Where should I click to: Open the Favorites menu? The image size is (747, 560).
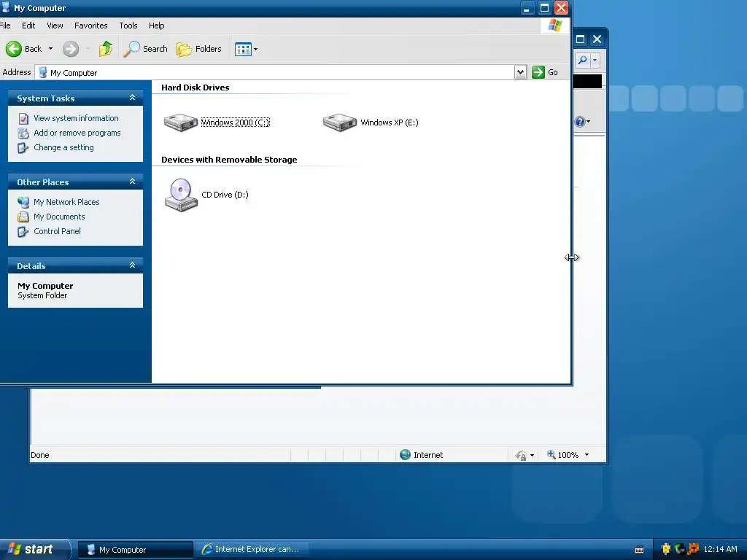click(x=91, y=26)
